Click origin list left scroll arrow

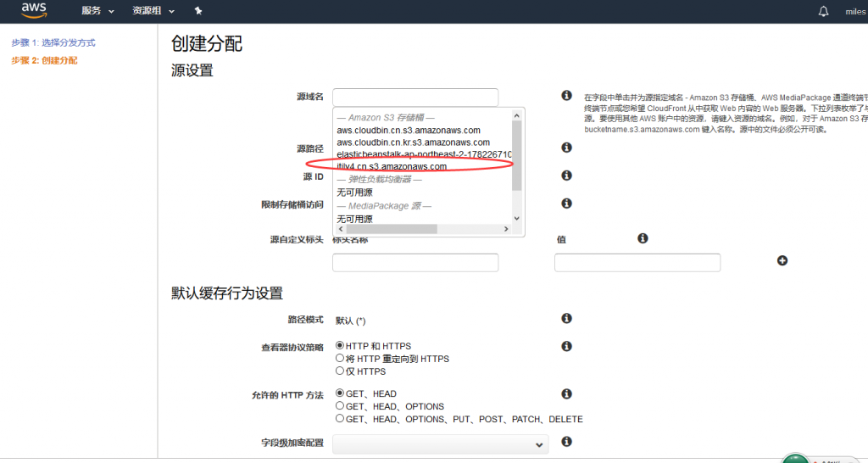click(341, 229)
